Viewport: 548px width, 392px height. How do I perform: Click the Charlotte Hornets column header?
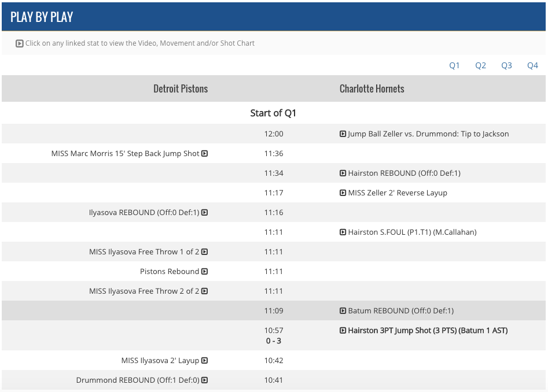point(372,88)
